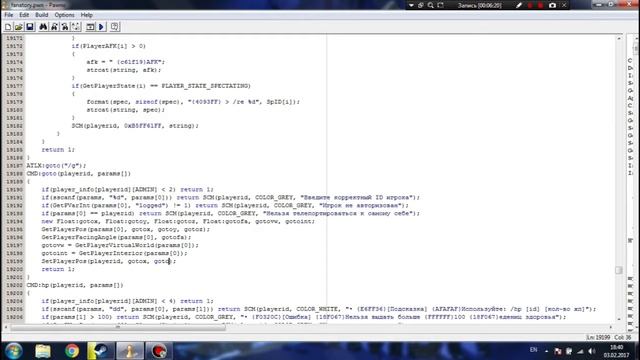Click the if(PlayerAFK[i] > 0) line

click(x=109, y=46)
